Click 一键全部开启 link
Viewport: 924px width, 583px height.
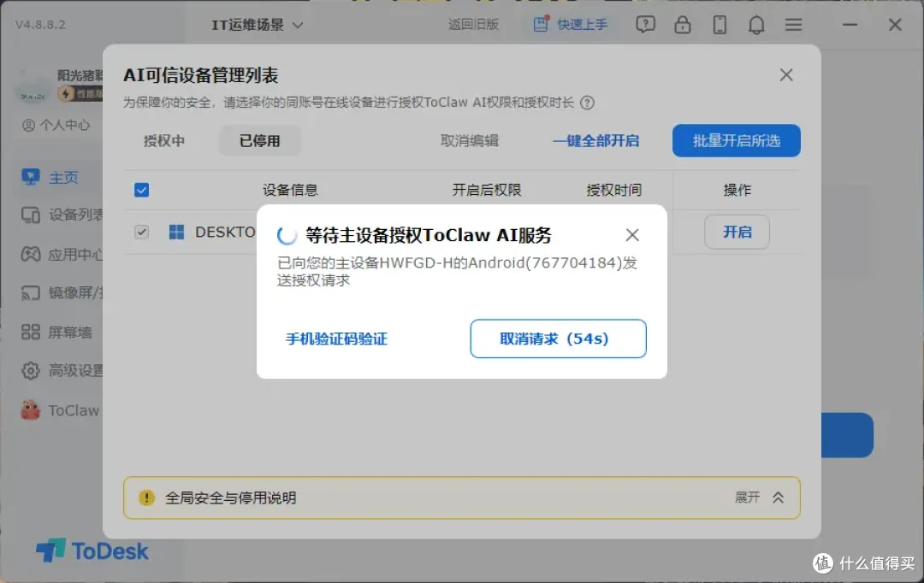pyautogui.click(x=595, y=141)
